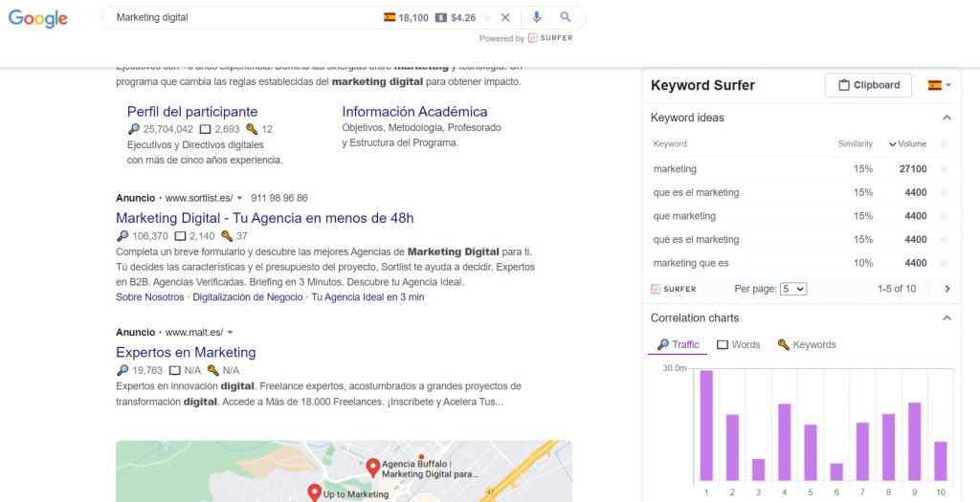This screenshot has height=502, width=980.
Task: Click the traffic bar for position 9
Action: (x=915, y=442)
